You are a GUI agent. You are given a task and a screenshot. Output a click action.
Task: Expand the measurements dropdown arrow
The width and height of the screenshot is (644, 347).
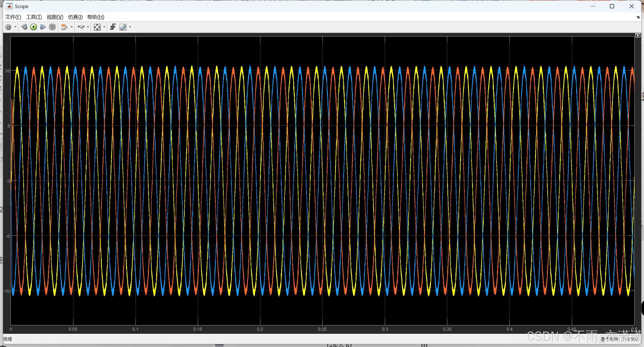tap(130, 27)
